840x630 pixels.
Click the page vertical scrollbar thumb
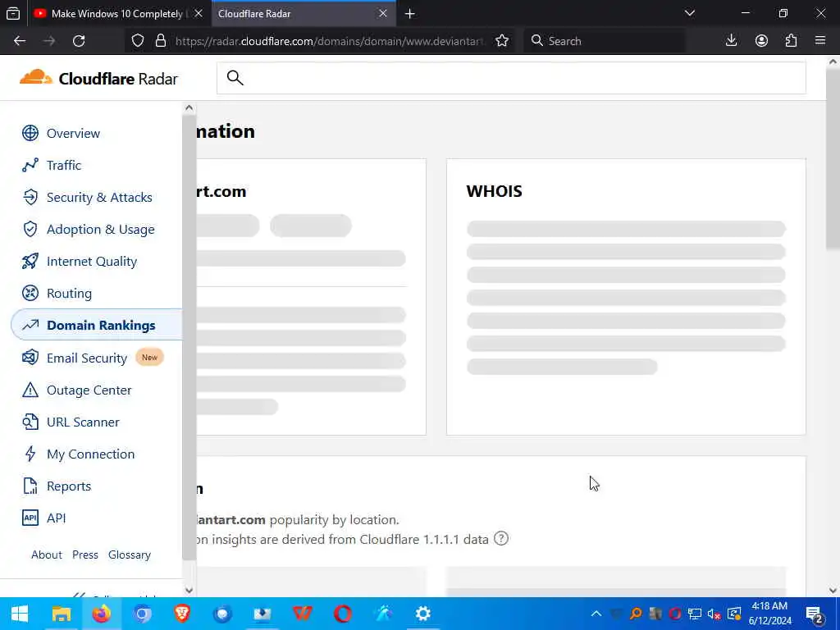[x=833, y=158]
